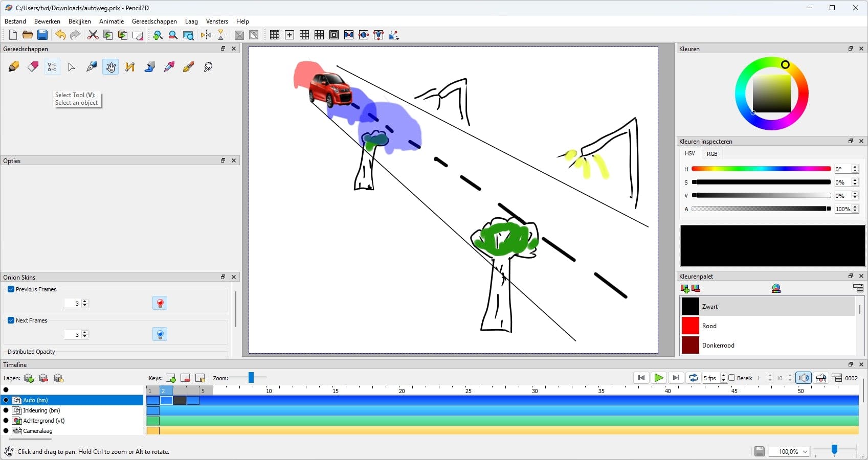Open the Laag menu

[191, 21]
